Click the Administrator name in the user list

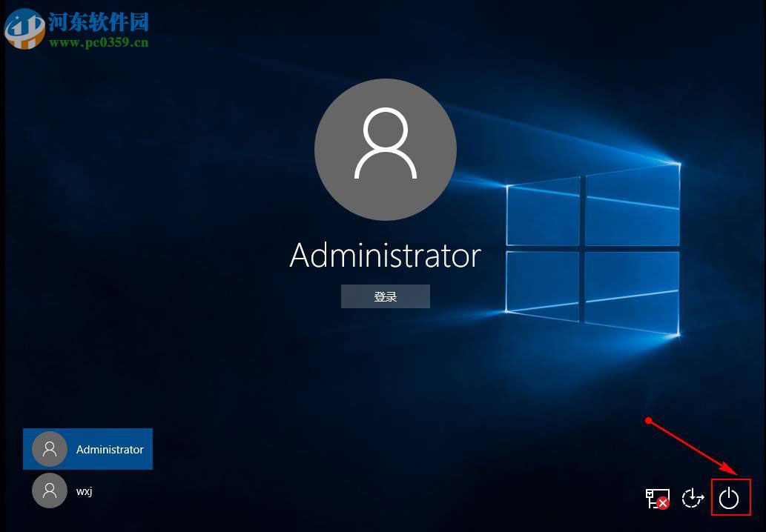click(109, 449)
